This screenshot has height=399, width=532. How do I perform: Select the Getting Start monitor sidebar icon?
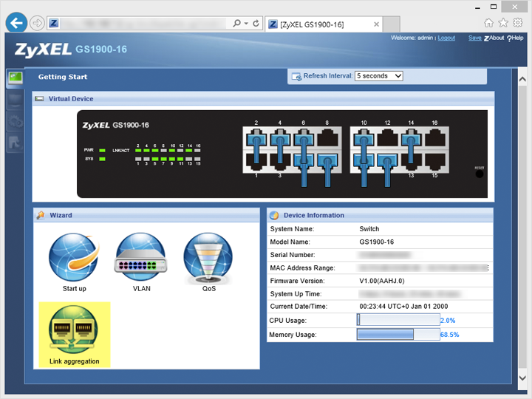(x=16, y=78)
